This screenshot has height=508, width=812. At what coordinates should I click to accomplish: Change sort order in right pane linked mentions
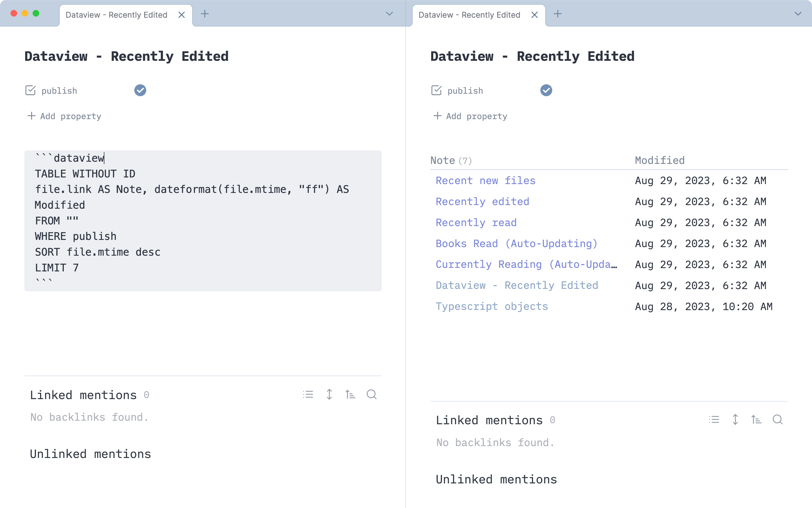pyautogui.click(x=756, y=420)
